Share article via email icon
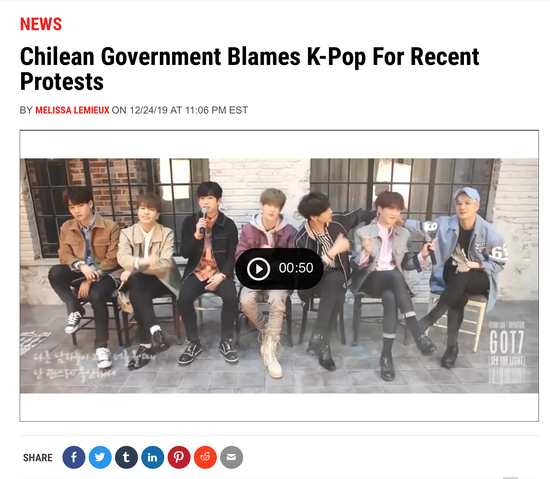 pos(232,457)
